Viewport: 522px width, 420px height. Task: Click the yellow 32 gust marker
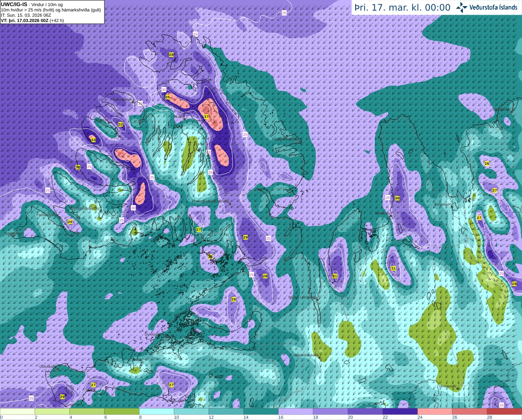tap(121, 124)
